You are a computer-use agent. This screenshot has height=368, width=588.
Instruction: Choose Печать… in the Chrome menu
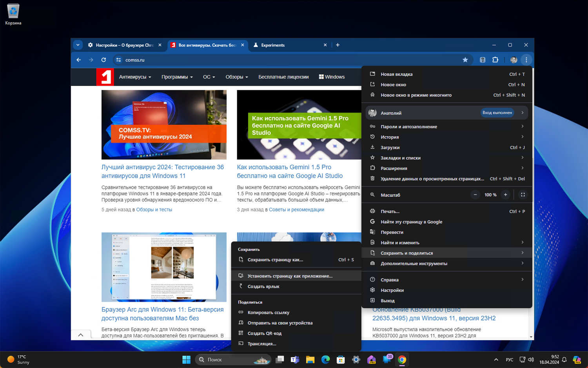447,211
